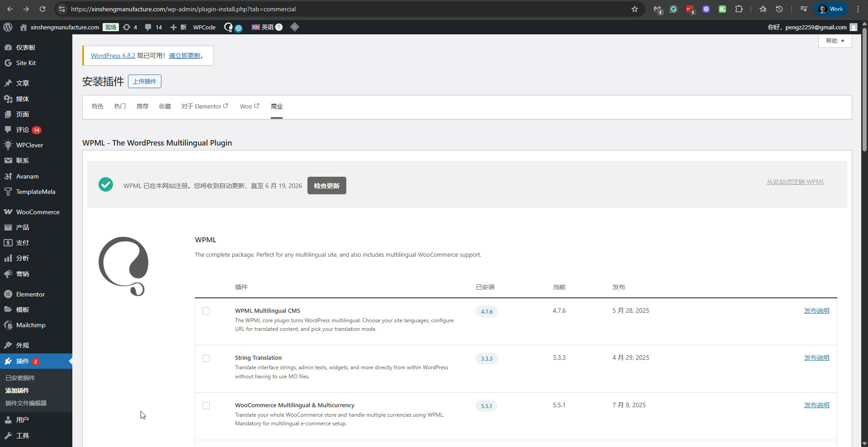This screenshot has width=868, height=447.
Task: Open the Woo external tab
Action: point(250,106)
